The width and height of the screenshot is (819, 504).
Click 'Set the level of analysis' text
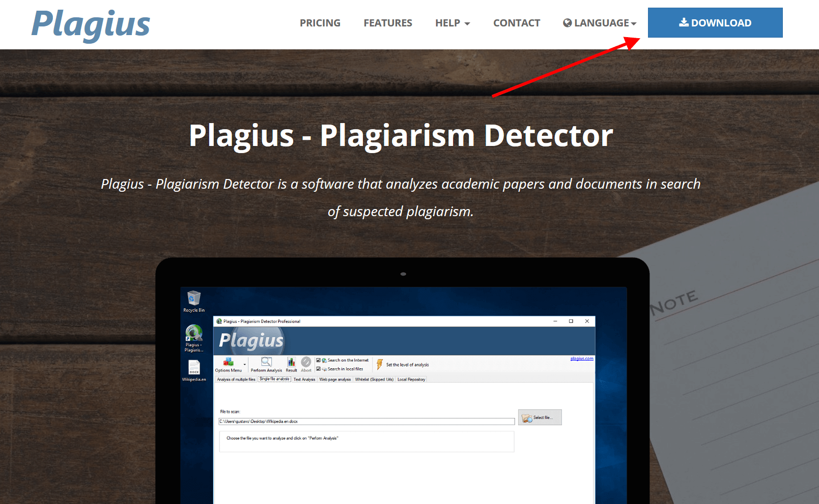click(x=407, y=365)
